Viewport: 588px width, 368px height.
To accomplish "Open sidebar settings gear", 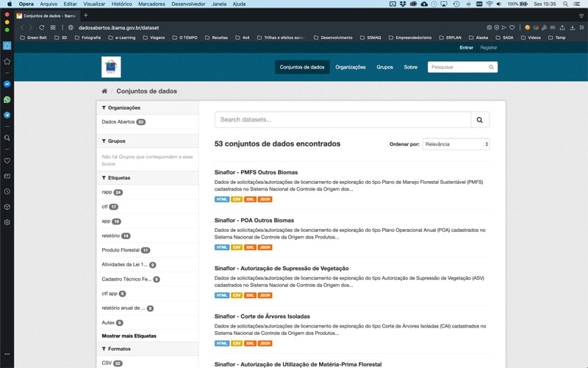I will 7,222.
